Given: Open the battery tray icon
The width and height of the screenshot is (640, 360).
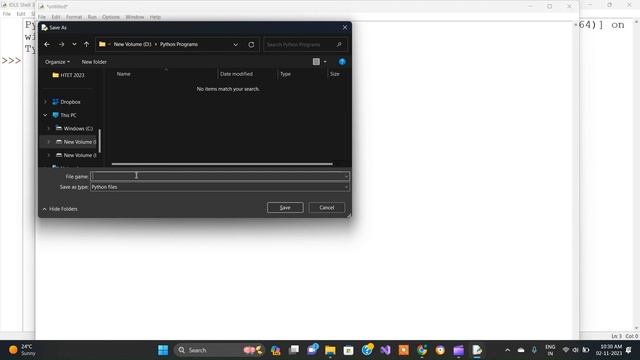Looking at the screenshot, I should tap(586, 350).
